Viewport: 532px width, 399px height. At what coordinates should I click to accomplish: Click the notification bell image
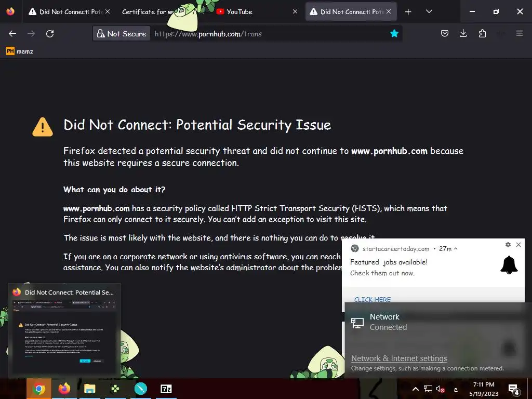pyautogui.click(x=509, y=265)
